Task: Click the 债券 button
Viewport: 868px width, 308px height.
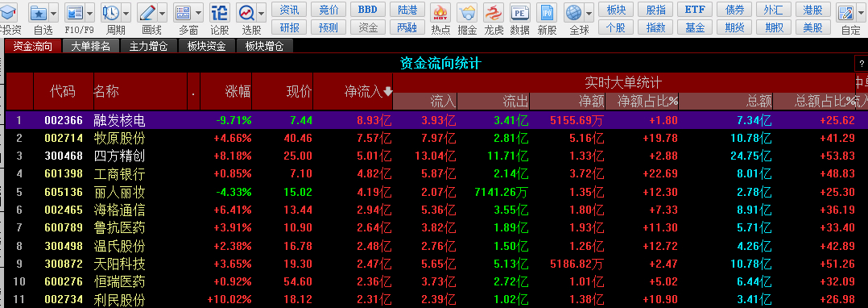Action: [x=734, y=10]
